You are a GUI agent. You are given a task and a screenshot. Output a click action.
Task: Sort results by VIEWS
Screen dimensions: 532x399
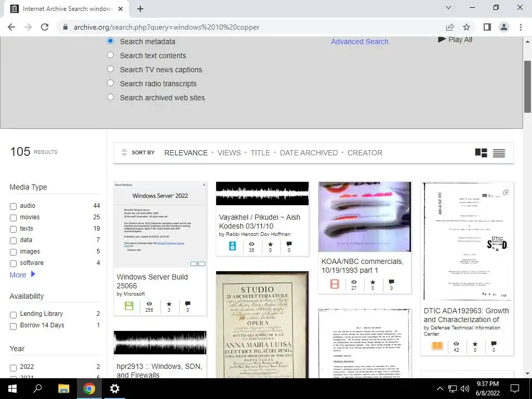(x=229, y=153)
